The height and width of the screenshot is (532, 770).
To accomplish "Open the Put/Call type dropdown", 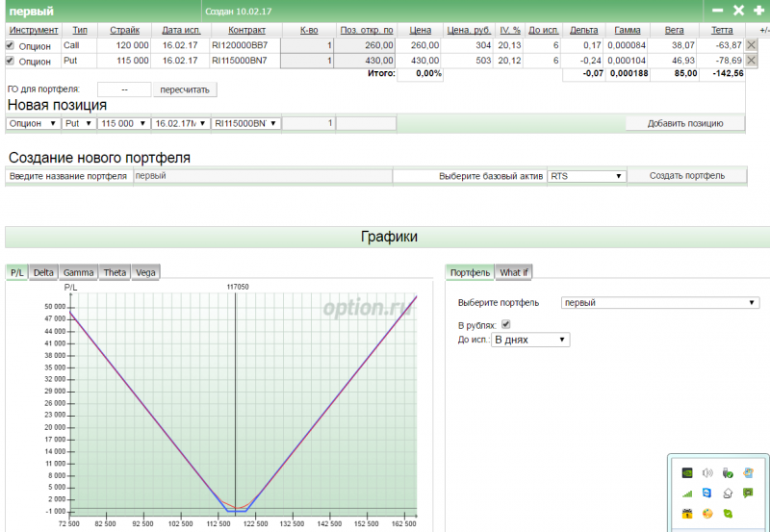I will 79,124.
